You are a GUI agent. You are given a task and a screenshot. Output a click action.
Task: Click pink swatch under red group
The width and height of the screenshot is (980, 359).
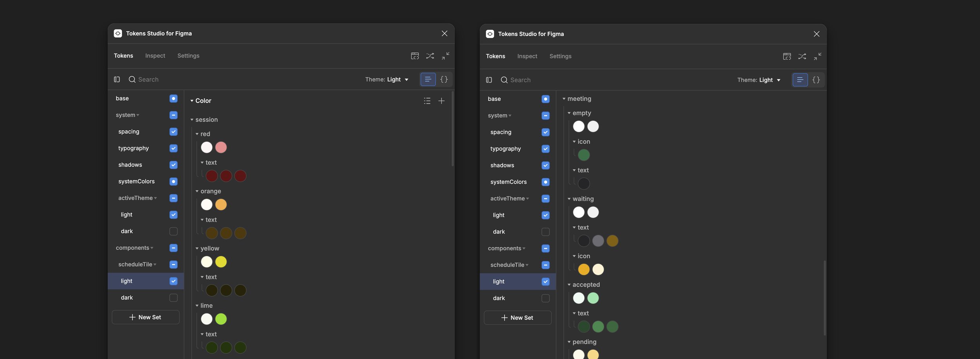click(x=221, y=148)
